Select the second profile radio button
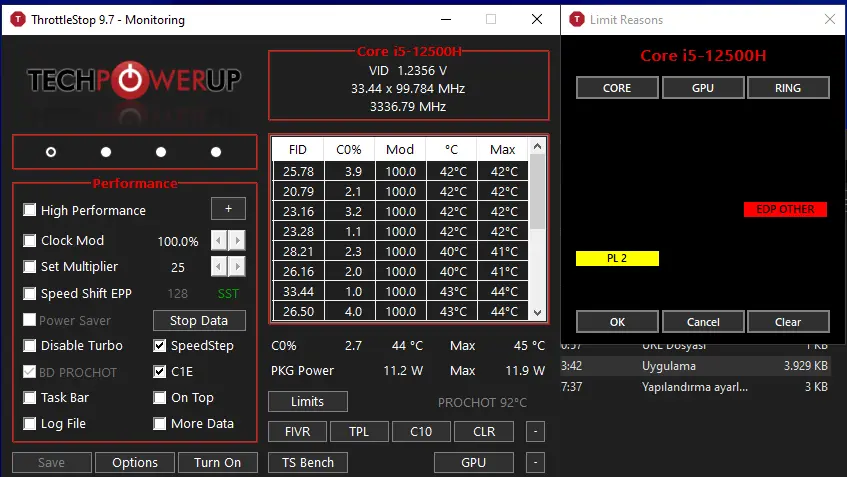847x477 pixels. click(x=106, y=152)
